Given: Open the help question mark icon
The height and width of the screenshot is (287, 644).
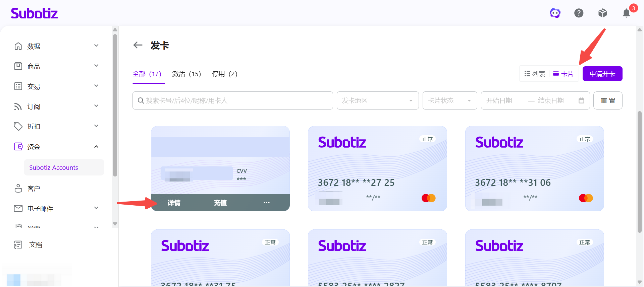Looking at the screenshot, I should pos(579,13).
